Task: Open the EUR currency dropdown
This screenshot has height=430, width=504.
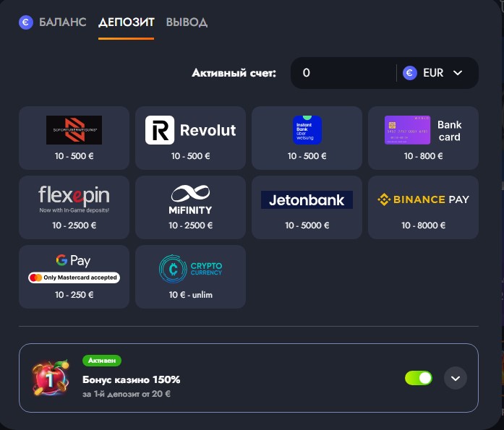Action: pyautogui.click(x=433, y=73)
